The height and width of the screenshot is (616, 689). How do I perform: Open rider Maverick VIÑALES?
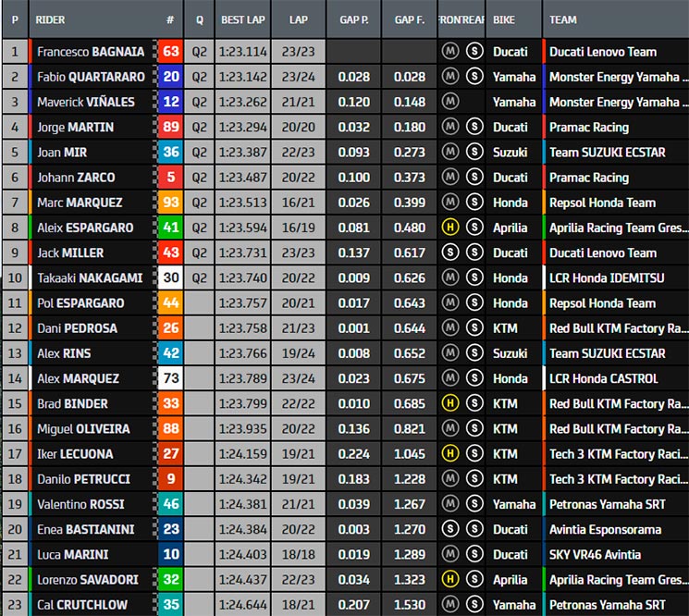(x=86, y=102)
